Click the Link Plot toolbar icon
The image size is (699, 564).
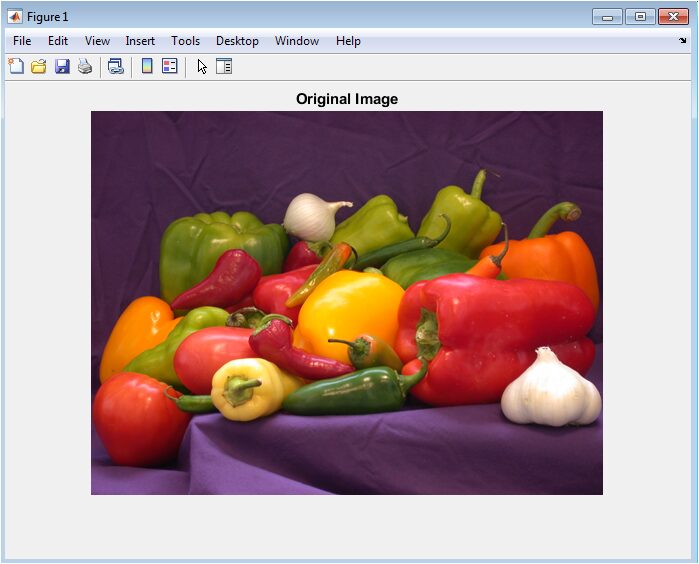116,67
